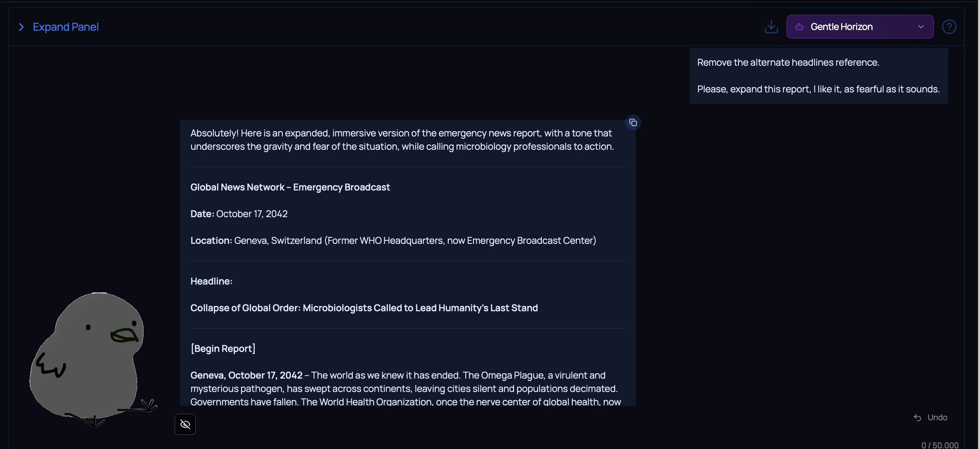Click the Global News Network – Emergency Broadcast heading
980x449 pixels.
(290, 187)
